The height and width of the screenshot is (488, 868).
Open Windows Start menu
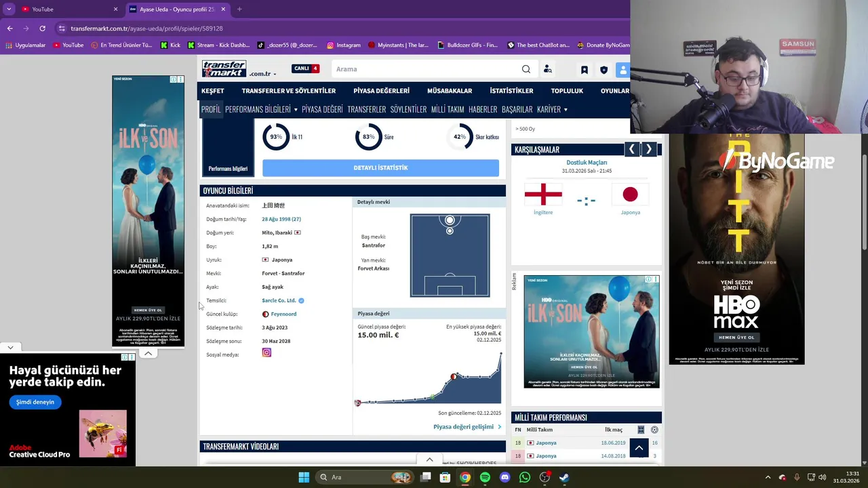pyautogui.click(x=303, y=477)
